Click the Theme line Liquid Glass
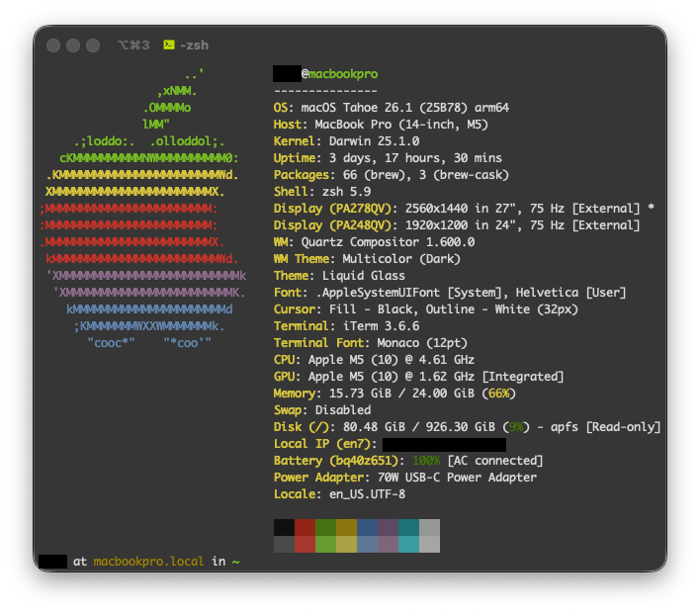The image size is (700, 613). pos(339,276)
